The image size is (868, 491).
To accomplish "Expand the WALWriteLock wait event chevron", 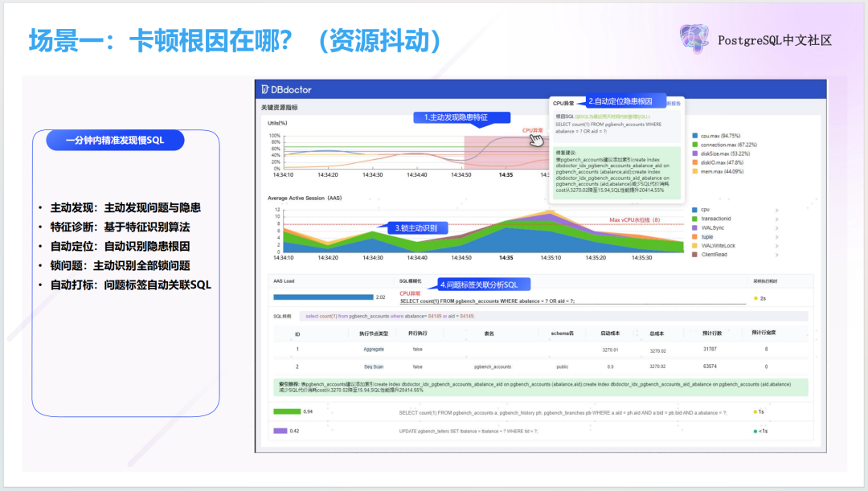I will [776, 246].
